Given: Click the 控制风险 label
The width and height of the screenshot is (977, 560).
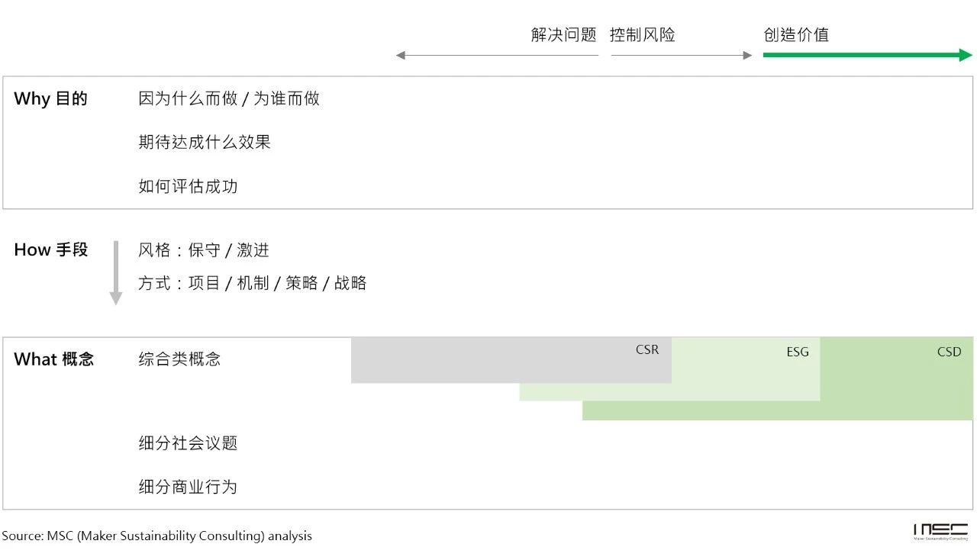Looking at the screenshot, I should tap(643, 34).
